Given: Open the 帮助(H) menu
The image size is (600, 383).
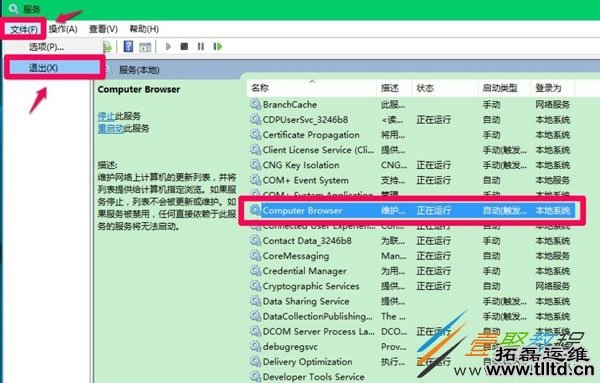Looking at the screenshot, I should [144, 29].
